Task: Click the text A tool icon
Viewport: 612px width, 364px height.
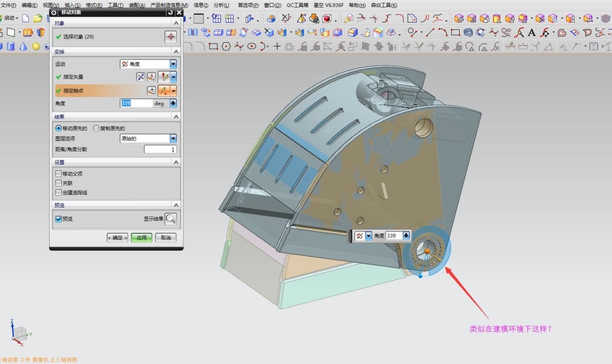Action: (532, 32)
